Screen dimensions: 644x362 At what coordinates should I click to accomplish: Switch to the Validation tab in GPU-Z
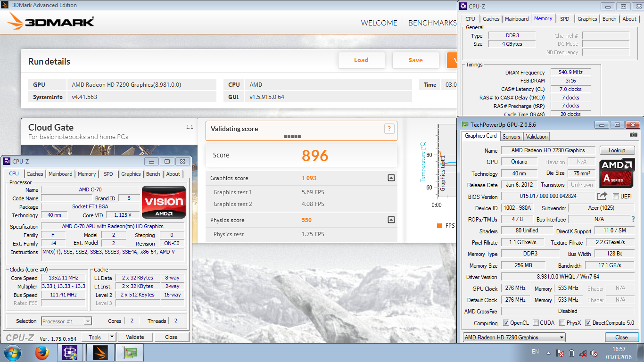[x=537, y=137]
